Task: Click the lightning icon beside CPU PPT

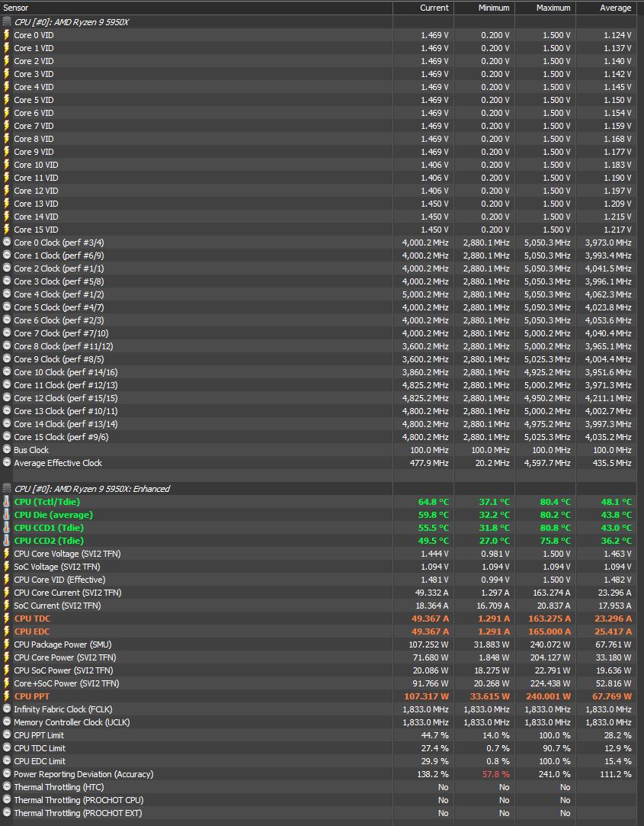Action: click(x=6, y=696)
